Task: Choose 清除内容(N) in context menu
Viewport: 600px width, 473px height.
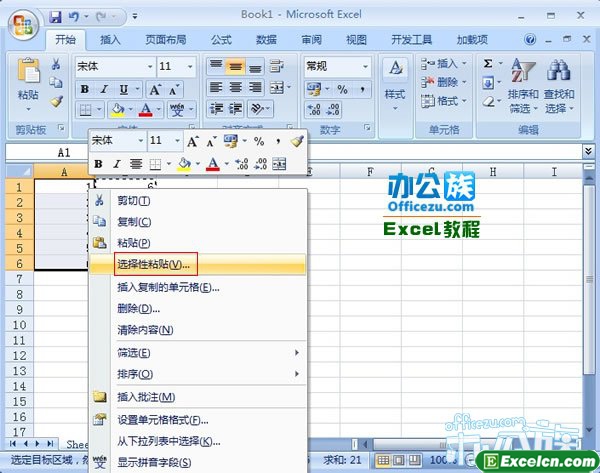Action: tap(197, 330)
